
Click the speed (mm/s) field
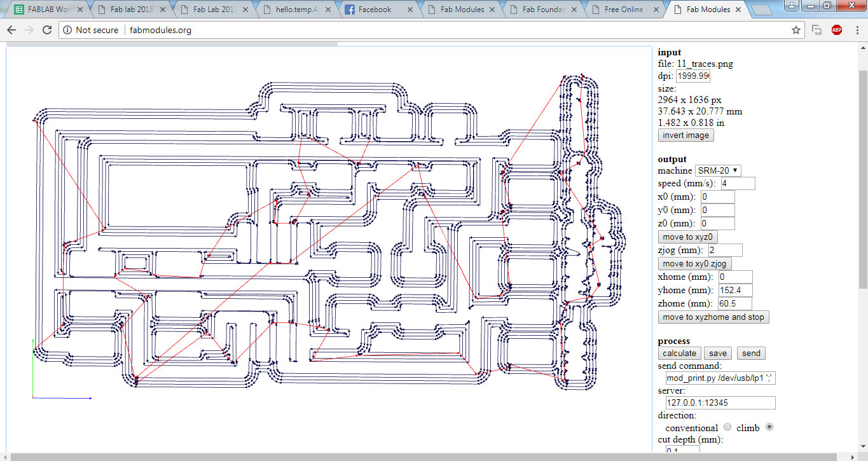[x=738, y=183]
